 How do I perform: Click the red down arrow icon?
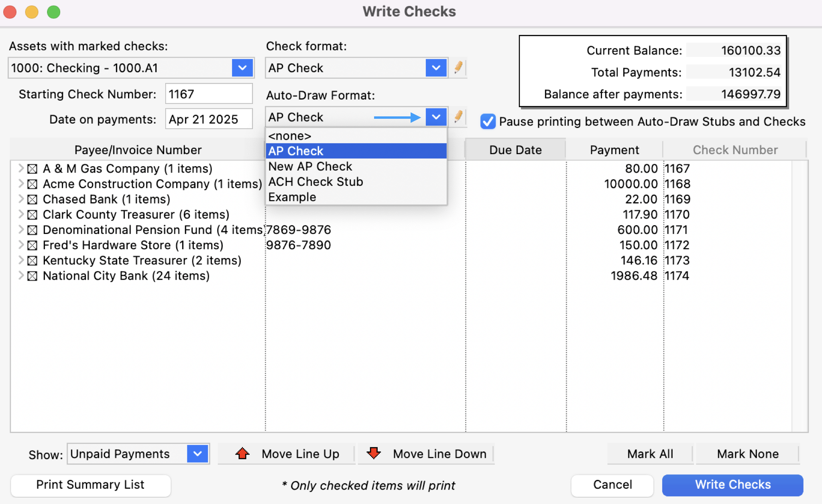pos(373,453)
